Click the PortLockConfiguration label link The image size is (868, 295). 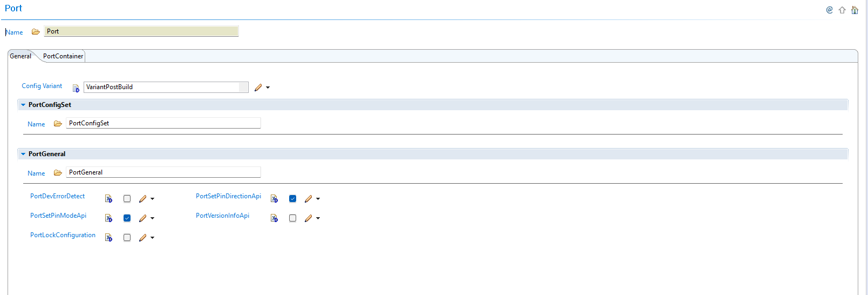point(63,235)
